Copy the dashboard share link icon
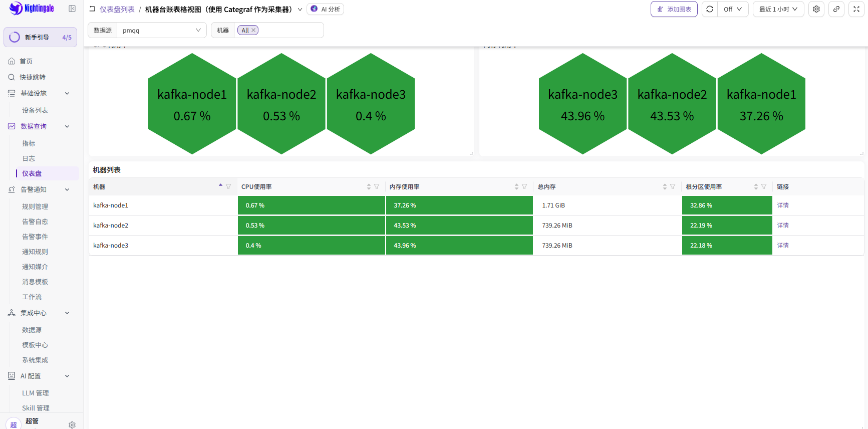 [x=836, y=9]
